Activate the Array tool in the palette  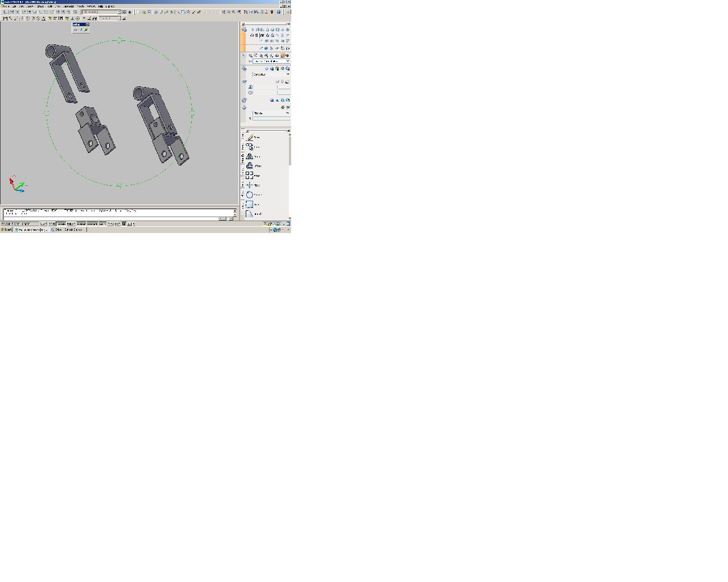[250, 176]
